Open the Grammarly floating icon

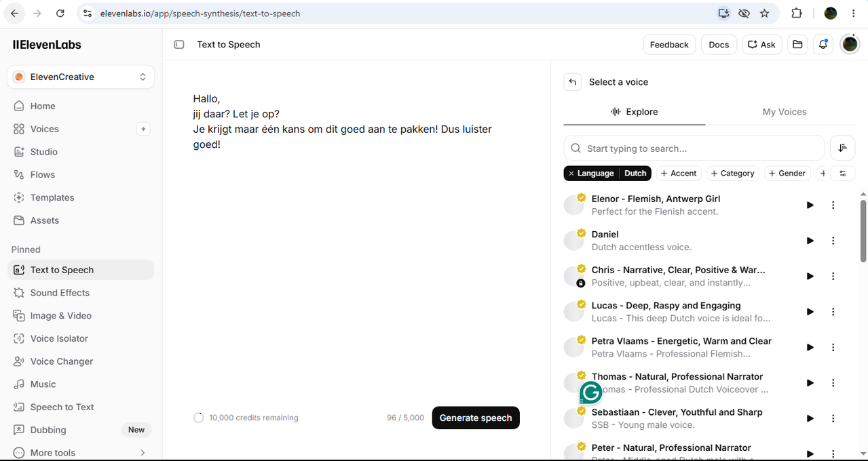591,392
